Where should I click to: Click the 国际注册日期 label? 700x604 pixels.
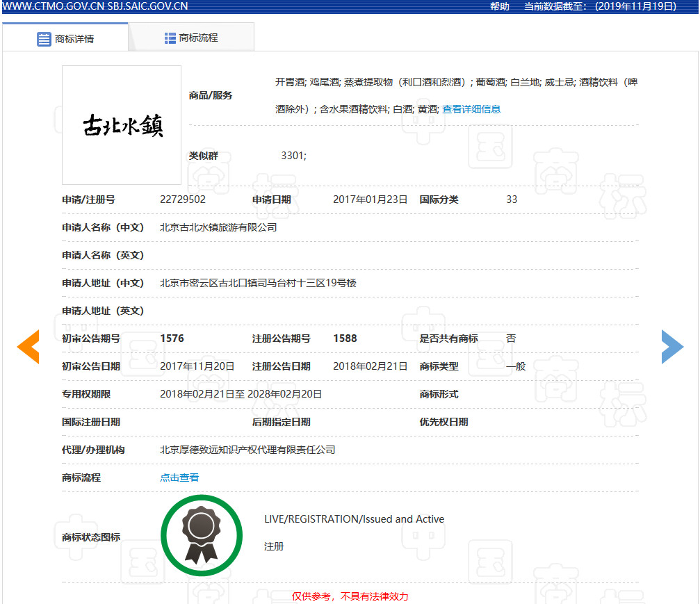[91, 422]
